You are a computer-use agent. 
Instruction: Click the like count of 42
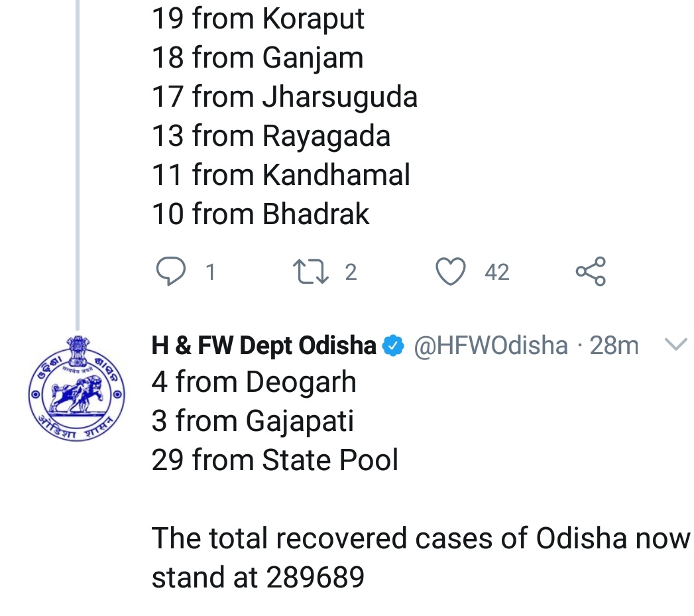(x=497, y=273)
